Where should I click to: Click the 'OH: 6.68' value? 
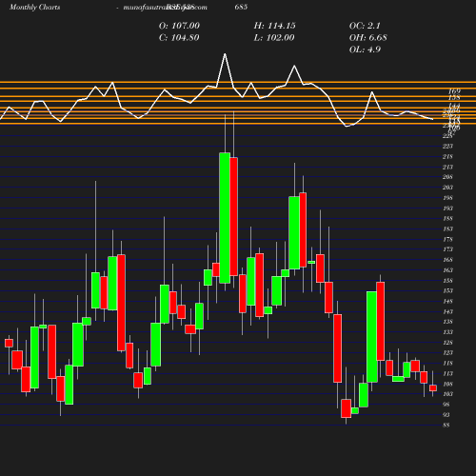tap(367, 38)
